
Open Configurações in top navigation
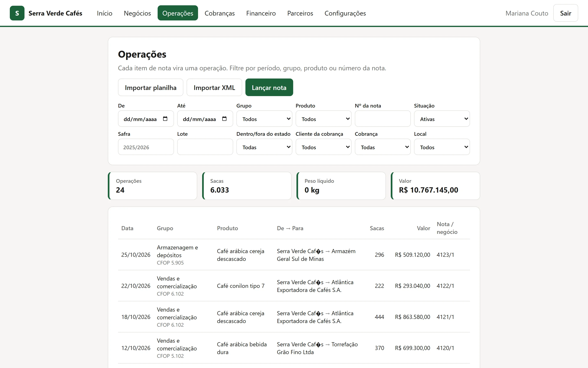pyautogui.click(x=345, y=13)
